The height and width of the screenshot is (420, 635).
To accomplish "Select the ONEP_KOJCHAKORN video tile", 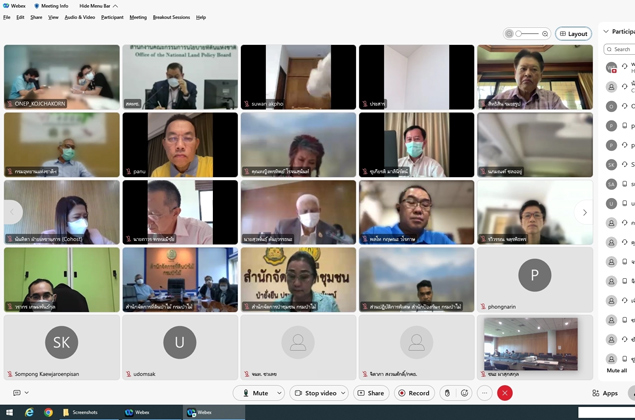I will tap(62, 77).
